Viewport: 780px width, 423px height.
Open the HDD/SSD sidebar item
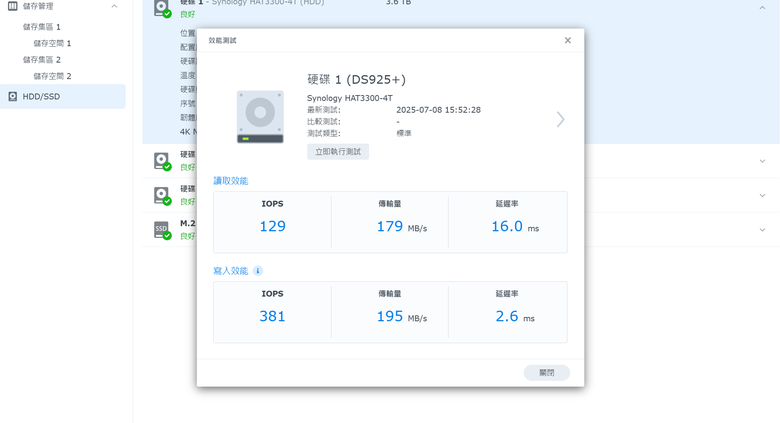pyautogui.click(x=63, y=97)
